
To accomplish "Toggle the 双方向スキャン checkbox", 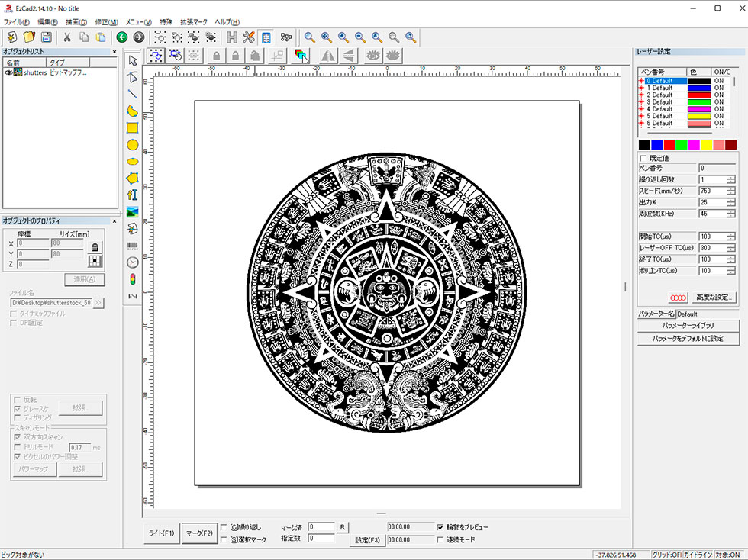I will click(17, 437).
